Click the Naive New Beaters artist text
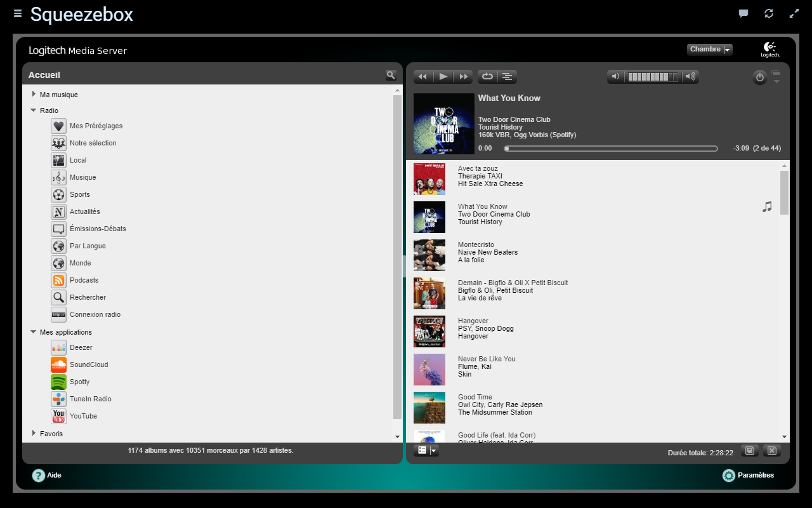This screenshot has height=508, width=812. [488, 252]
